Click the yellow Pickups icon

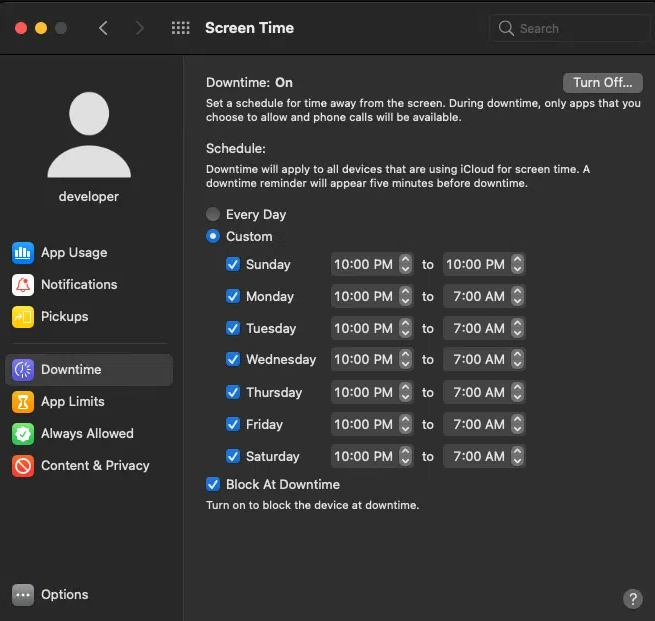[x=23, y=317]
